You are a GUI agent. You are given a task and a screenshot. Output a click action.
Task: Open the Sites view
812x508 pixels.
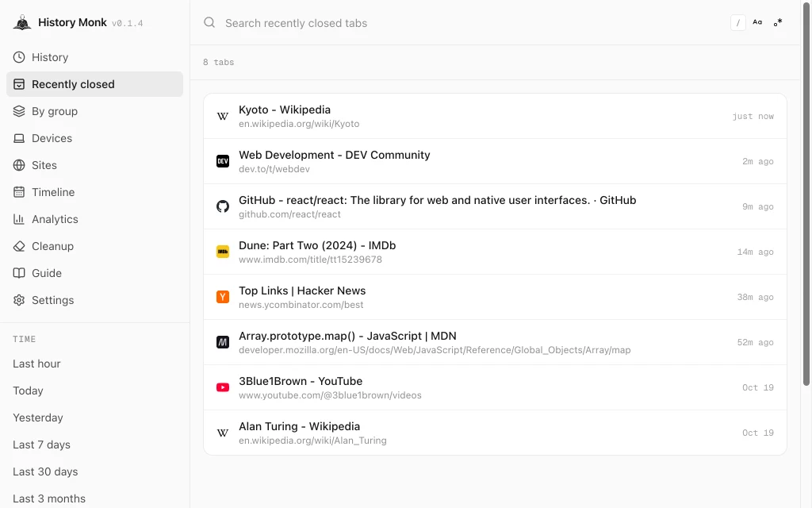(x=95, y=165)
